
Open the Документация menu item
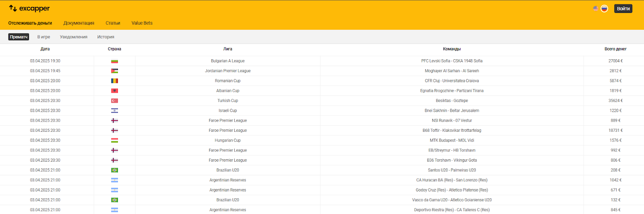pos(79,23)
